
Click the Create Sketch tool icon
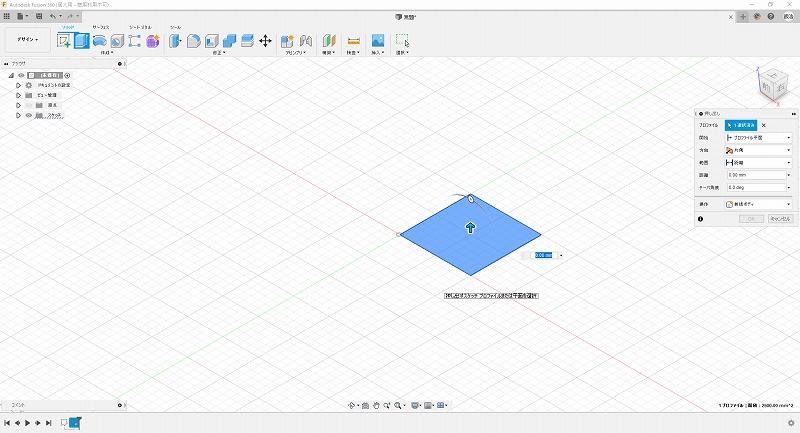click(64, 41)
